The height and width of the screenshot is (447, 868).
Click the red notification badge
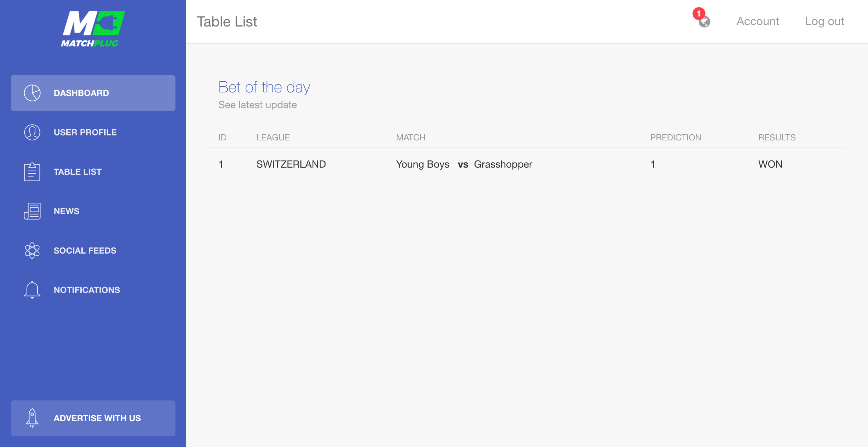(699, 14)
